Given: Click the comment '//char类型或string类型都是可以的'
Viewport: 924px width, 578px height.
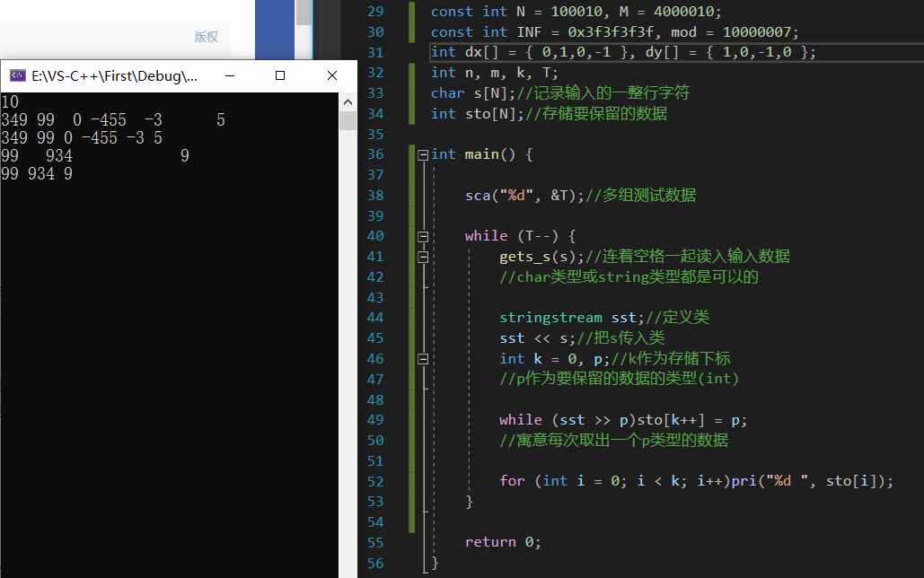Looking at the screenshot, I should [629, 277].
